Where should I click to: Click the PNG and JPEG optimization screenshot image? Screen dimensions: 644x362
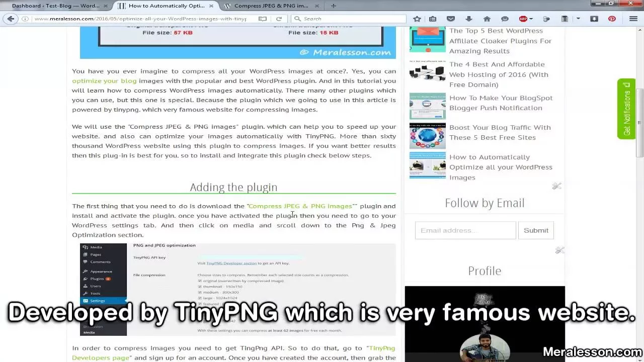(x=237, y=289)
